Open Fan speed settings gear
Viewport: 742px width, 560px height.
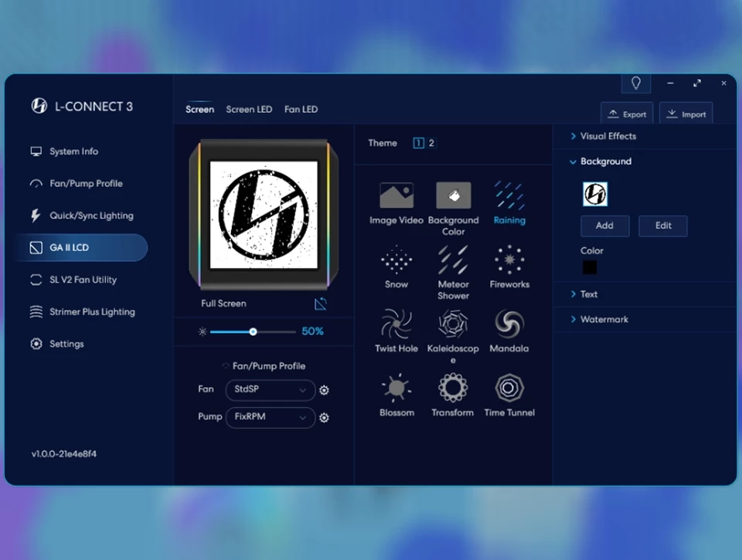pos(324,390)
